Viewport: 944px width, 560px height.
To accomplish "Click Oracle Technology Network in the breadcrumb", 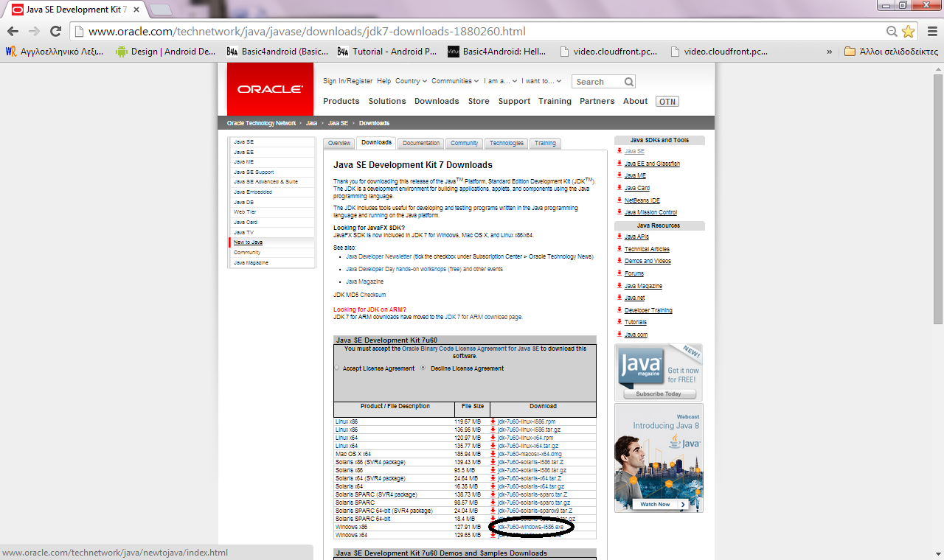I will pyautogui.click(x=262, y=123).
